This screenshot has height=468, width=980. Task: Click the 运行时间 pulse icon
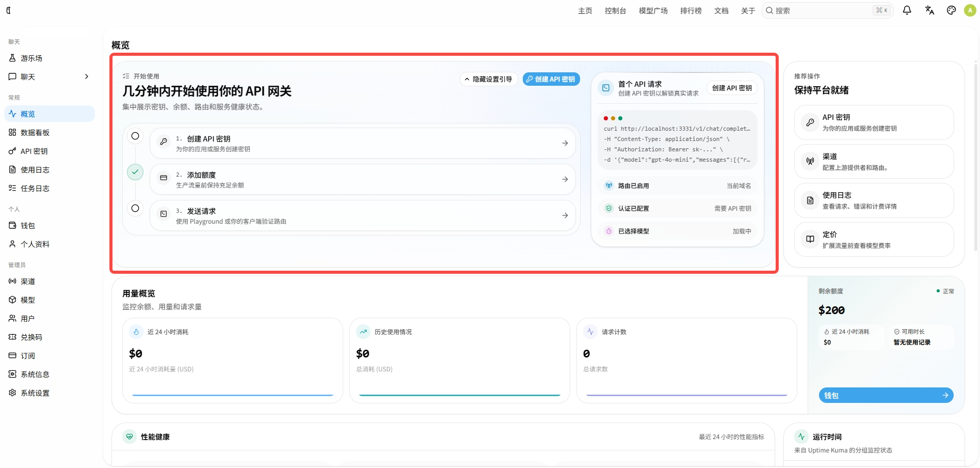801,436
